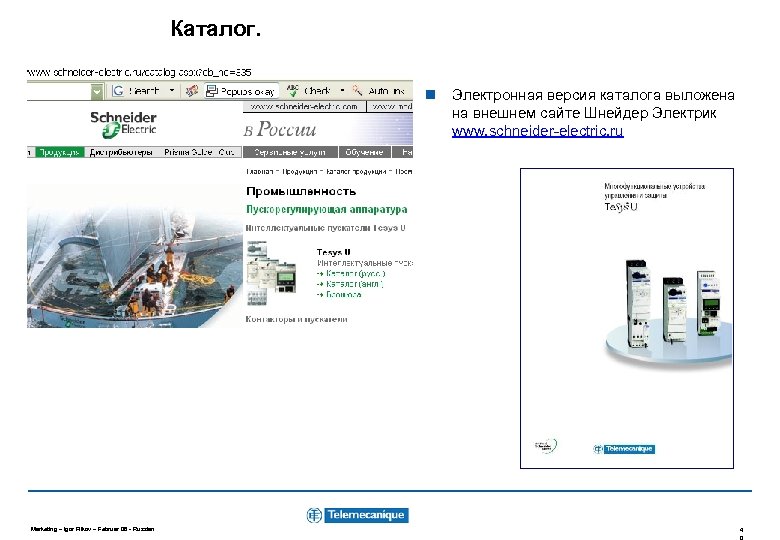The width and height of the screenshot is (780, 540).
Task: Click the Tesys U product thumbnail
Action: point(272,272)
